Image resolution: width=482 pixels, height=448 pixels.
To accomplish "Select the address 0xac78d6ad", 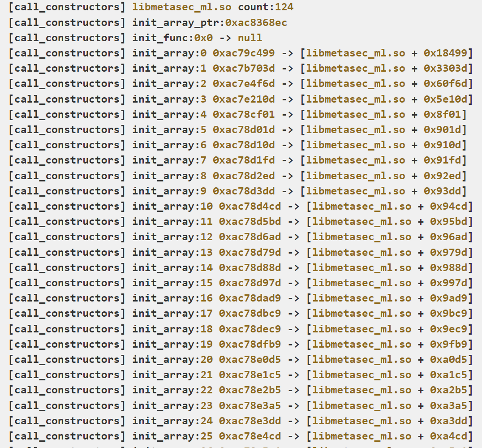I will coord(250,237).
